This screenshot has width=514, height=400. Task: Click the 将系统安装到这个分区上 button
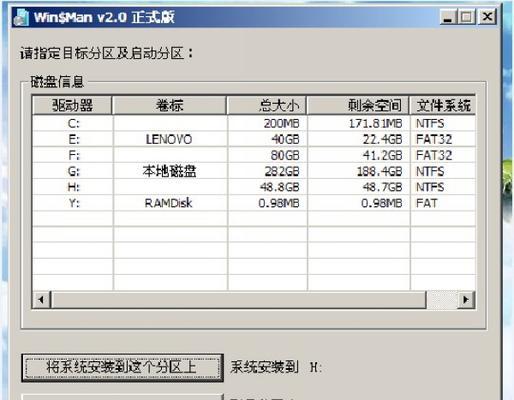[122, 368]
